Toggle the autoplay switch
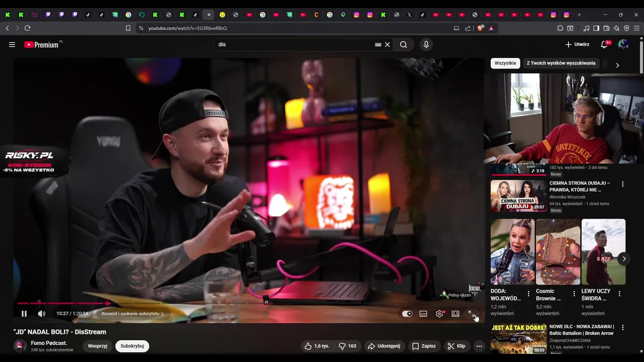 (x=407, y=314)
